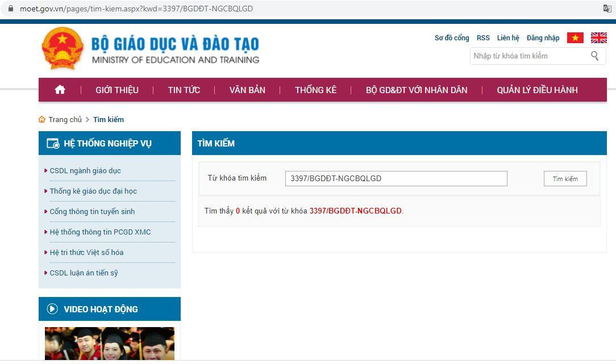Open Thống kê giáo dục đại học
Viewport: 616px width, 364px height.
coord(93,191)
